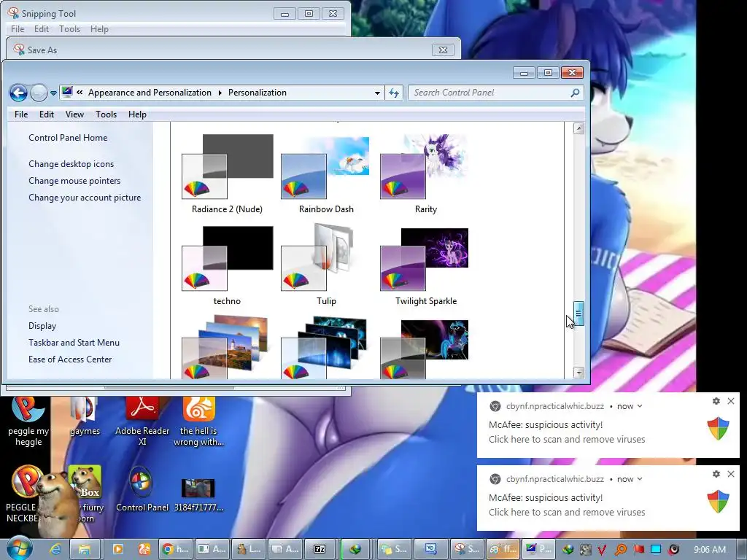Click the volume speaker tray icon
The height and width of the screenshot is (560, 747).
673,550
